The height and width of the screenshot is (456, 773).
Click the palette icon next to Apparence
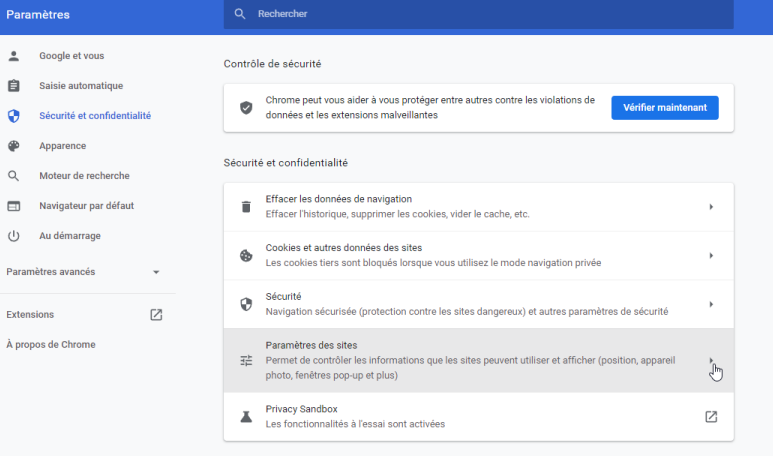[x=14, y=146]
